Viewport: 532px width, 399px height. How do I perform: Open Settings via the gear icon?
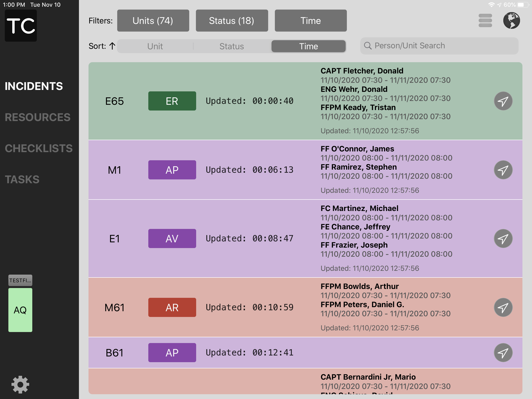point(20,385)
